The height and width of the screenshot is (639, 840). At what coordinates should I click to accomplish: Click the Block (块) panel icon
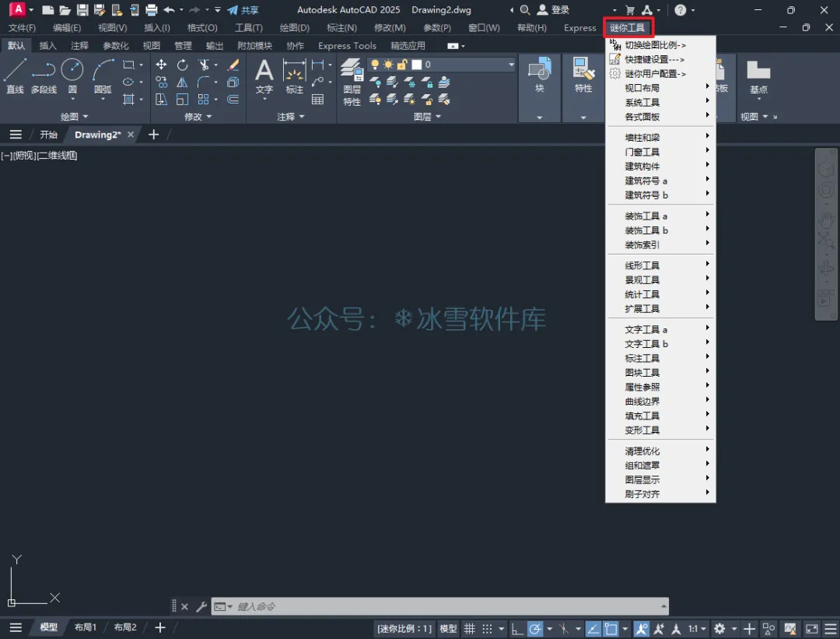[540, 75]
